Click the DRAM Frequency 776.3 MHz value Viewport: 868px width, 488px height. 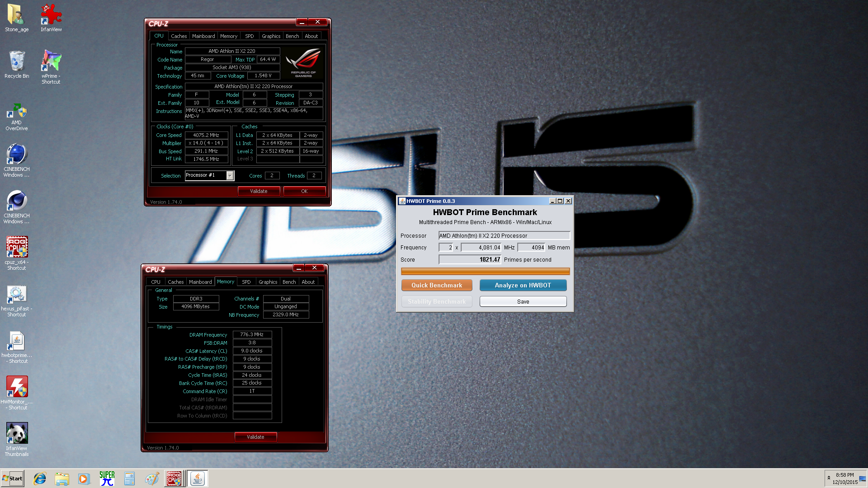[252, 334]
